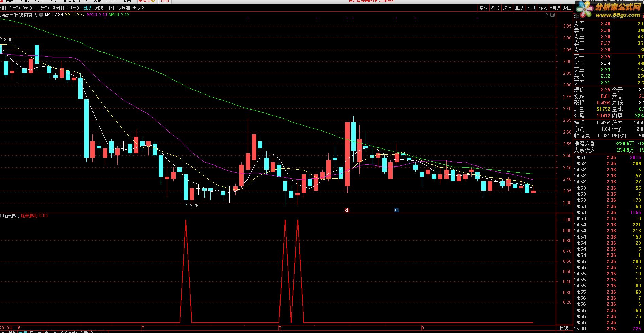
Task: Select the 30分钟 period tab
Action: tap(58, 8)
